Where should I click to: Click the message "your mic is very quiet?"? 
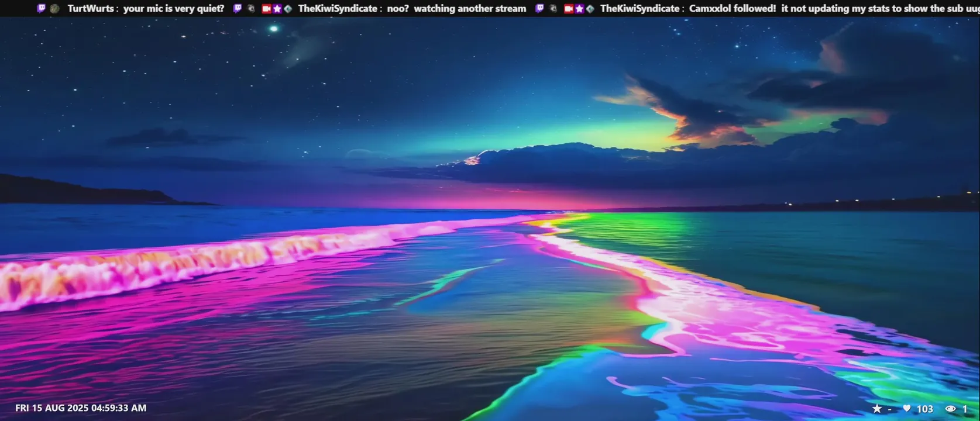coord(174,9)
